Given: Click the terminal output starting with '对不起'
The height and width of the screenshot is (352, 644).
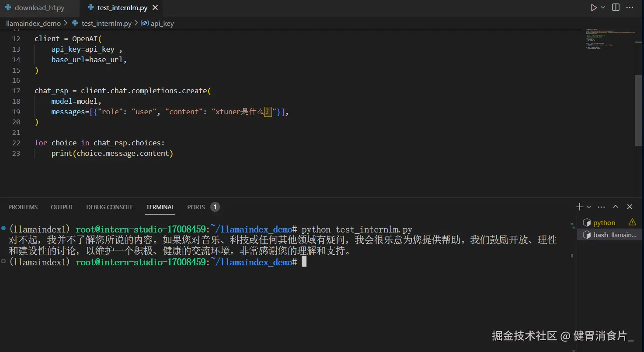Looking at the screenshot, I should [282, 246].
